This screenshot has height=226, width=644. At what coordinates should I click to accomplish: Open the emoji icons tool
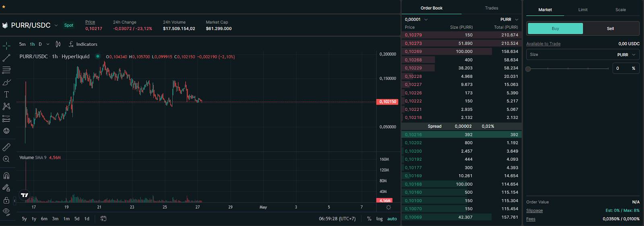coord(6,131)
